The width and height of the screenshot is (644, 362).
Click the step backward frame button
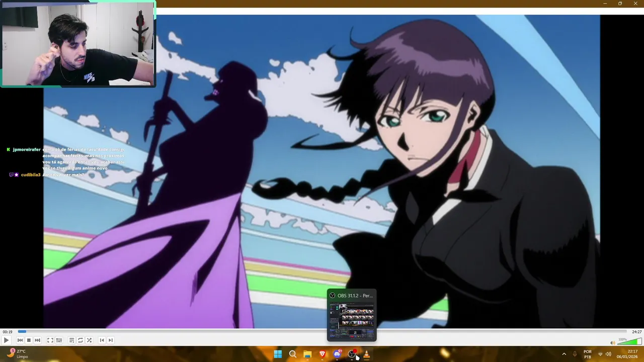[x=102, y=340]
